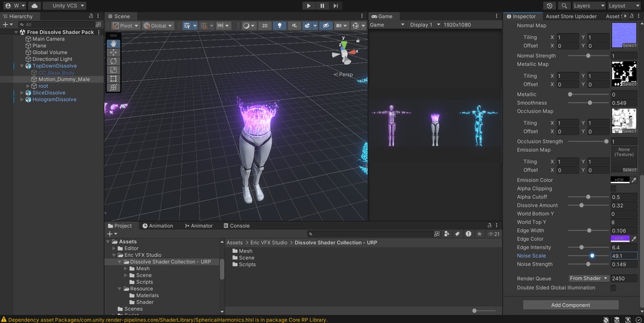Open the cloud services icon
Viewport: 644px width, 323px height.
pos(34,6)
